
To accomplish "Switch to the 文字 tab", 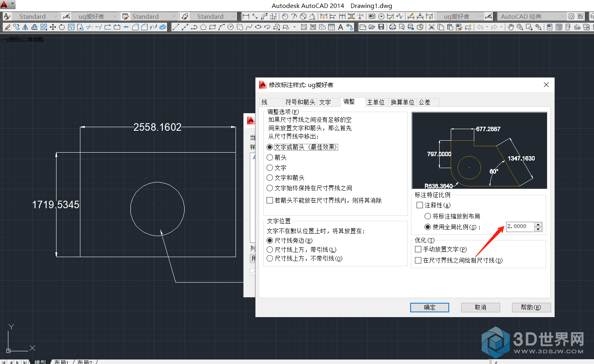I will point(328,102).
